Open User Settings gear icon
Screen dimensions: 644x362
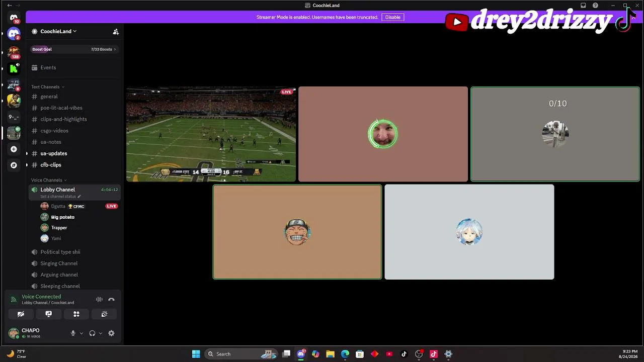click(111, 333)
